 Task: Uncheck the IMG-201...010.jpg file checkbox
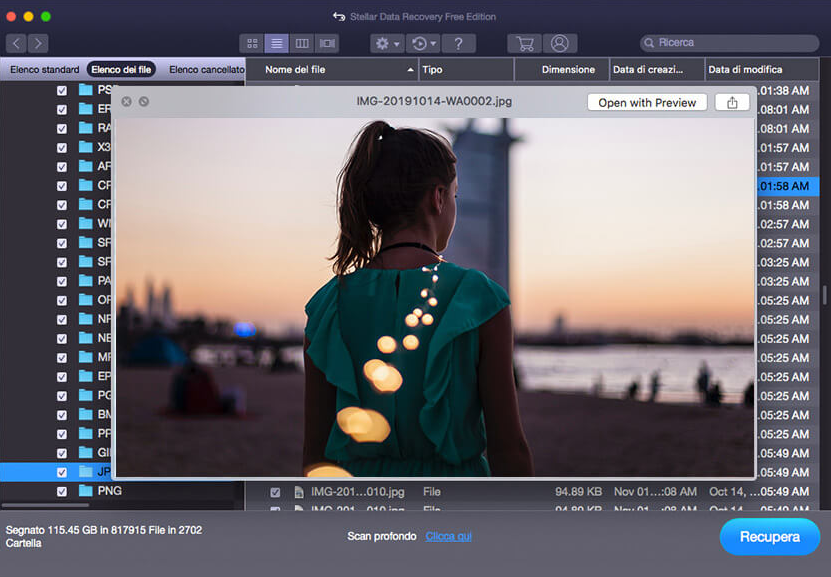tap(275, 492)
